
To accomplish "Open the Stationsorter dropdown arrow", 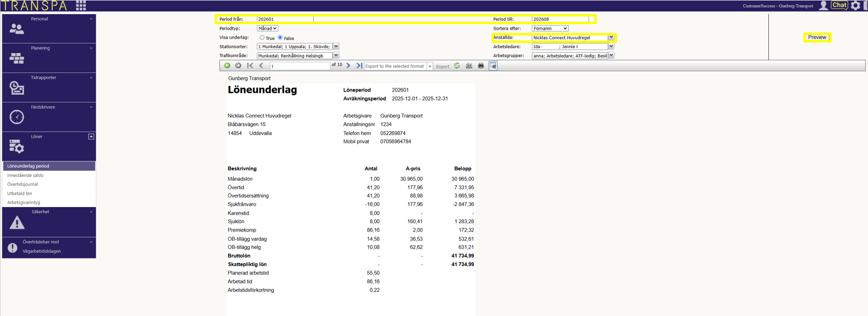I will [336, 46].
